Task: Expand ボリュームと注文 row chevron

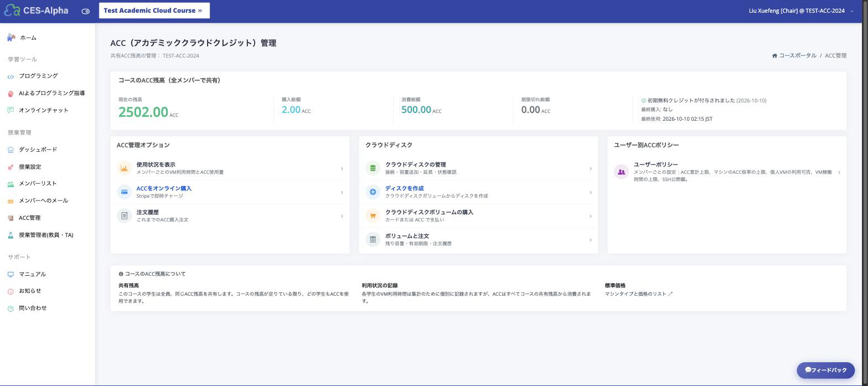Action: (590, 240)
